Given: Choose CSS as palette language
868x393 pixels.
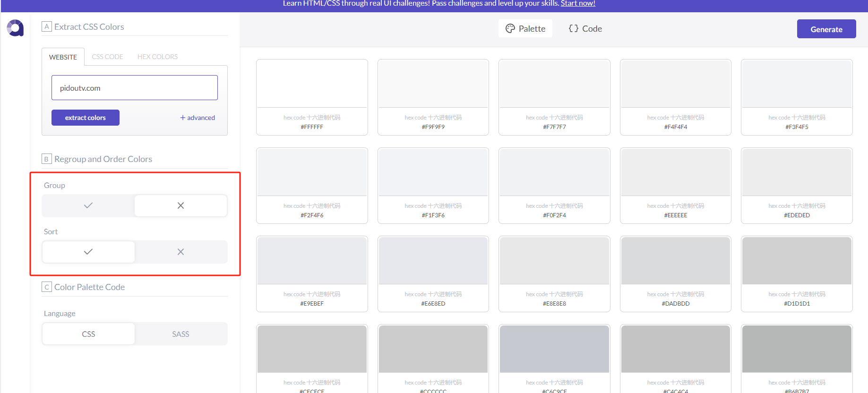Looking at the screenshot, I should tap(88, 334).
